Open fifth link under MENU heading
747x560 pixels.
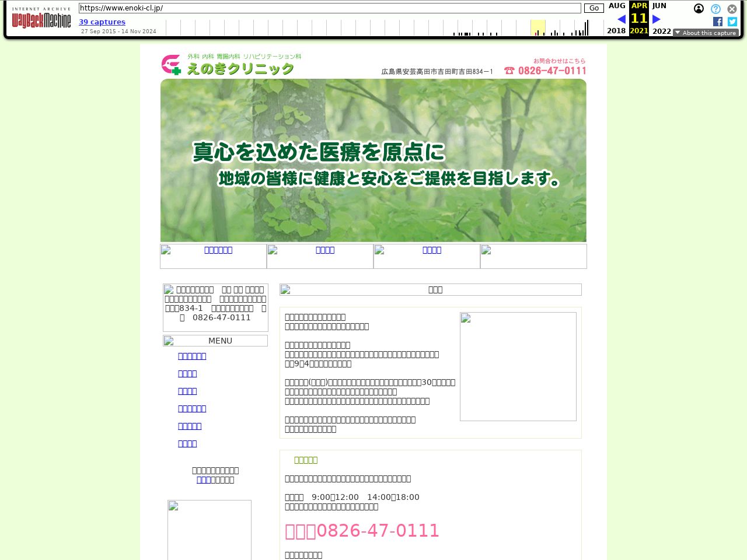[190, 426]
